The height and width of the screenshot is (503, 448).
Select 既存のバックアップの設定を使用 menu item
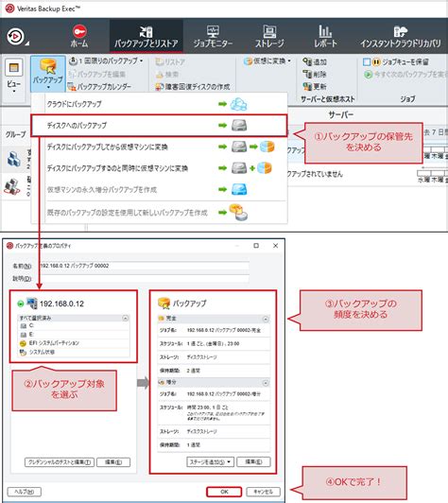(x=159, y=213)
